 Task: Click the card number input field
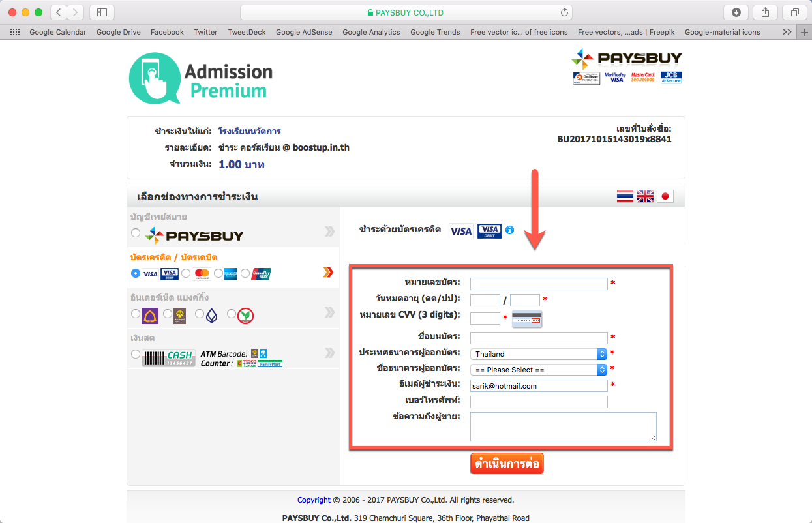(539, 284)
